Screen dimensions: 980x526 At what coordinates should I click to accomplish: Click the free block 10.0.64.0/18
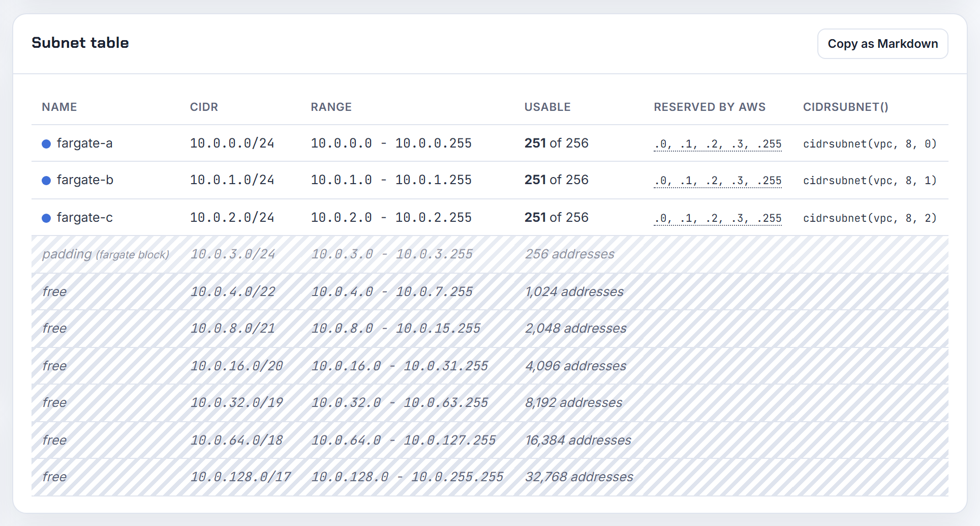237,441
